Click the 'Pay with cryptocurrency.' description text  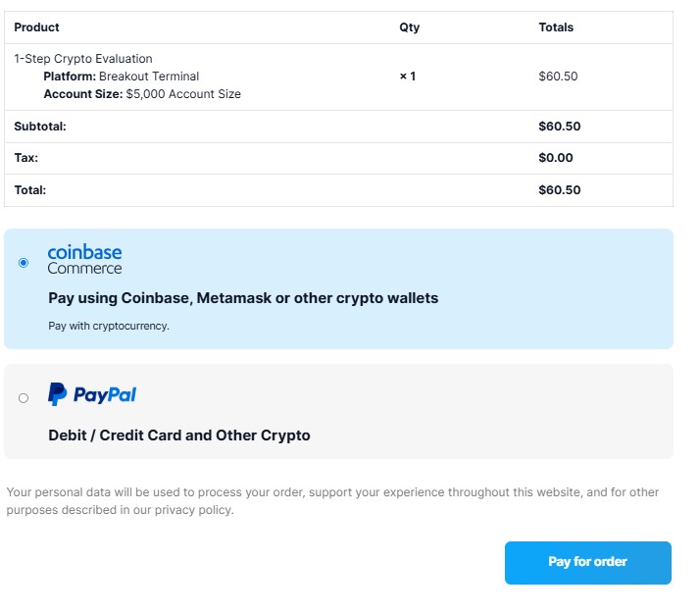[x=109, y=326]
